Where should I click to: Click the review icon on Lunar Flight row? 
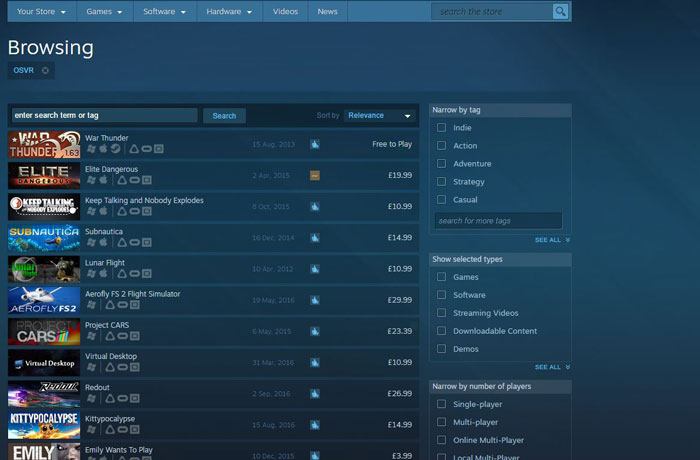(x=315, y=269)
